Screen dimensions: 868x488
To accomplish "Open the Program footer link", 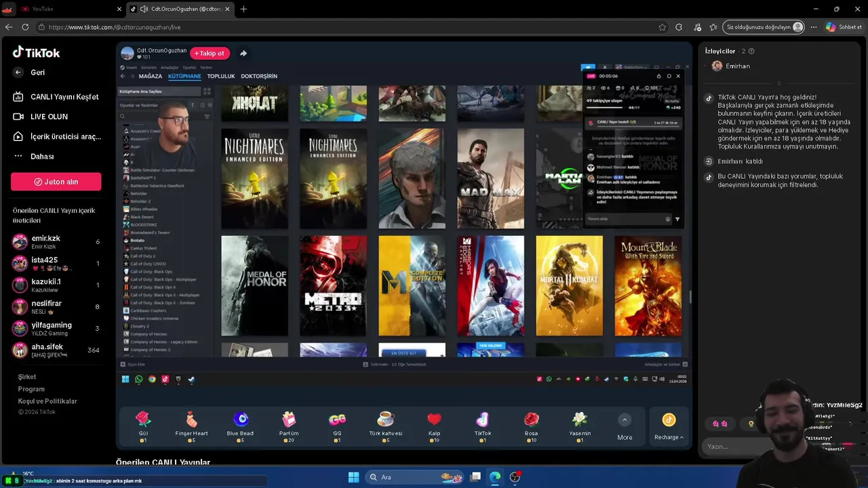I will [x=31, y=389].
